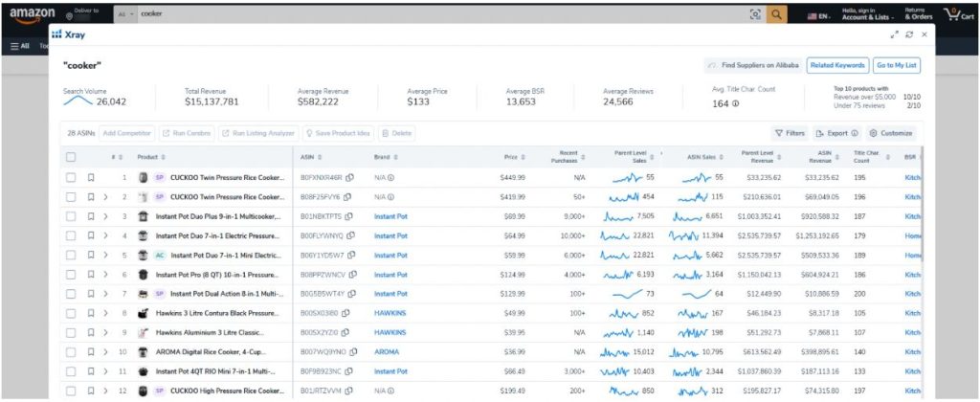
Task: Copy ASIN B01NBKTPTS
Action: [x=348, y=216]
